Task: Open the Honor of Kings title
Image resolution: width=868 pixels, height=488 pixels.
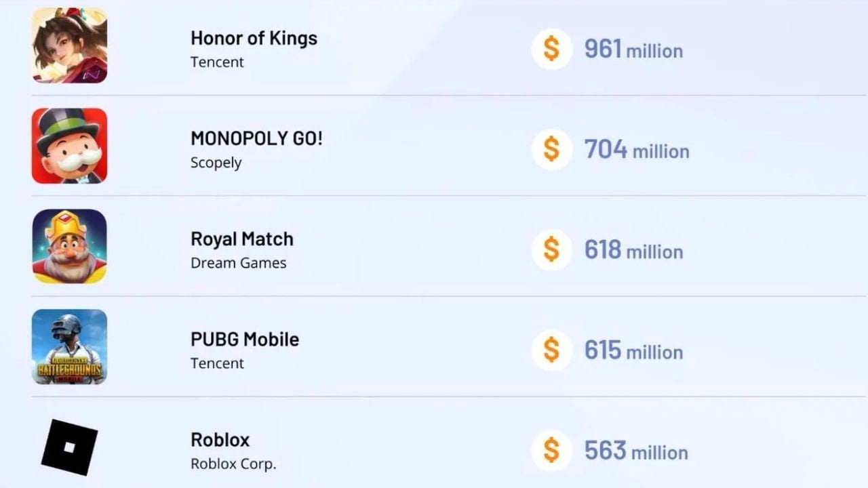Action: tap(254, 38)
